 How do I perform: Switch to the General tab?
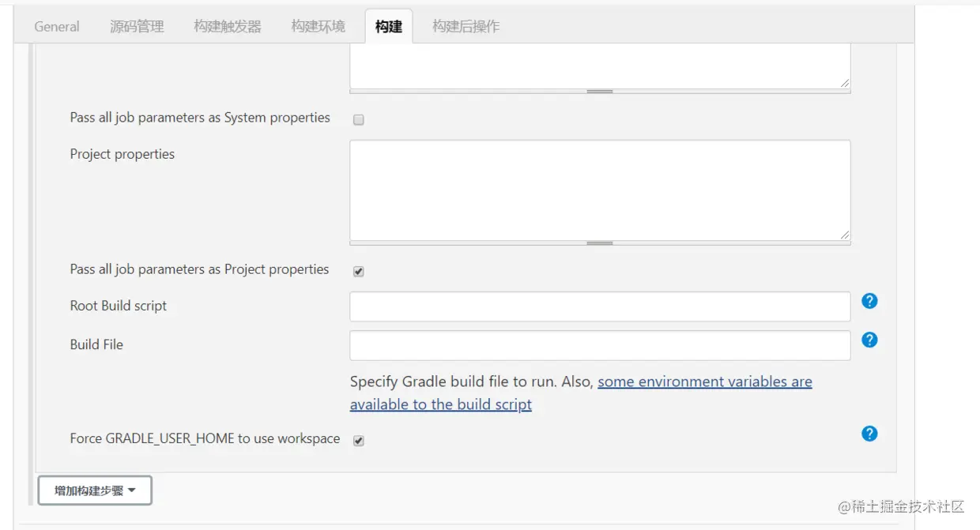pos(57,26)
